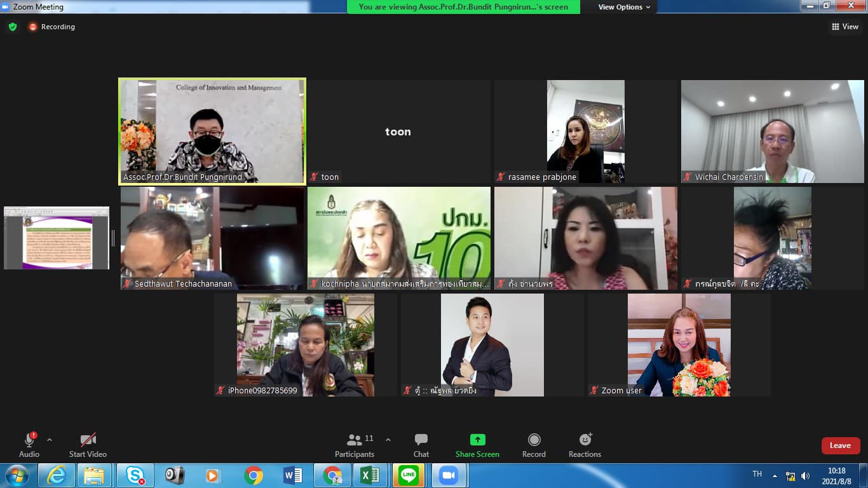Expand audio settings arrow next to Audio
This screenshot has width=868, height=488.
(50, 440)
